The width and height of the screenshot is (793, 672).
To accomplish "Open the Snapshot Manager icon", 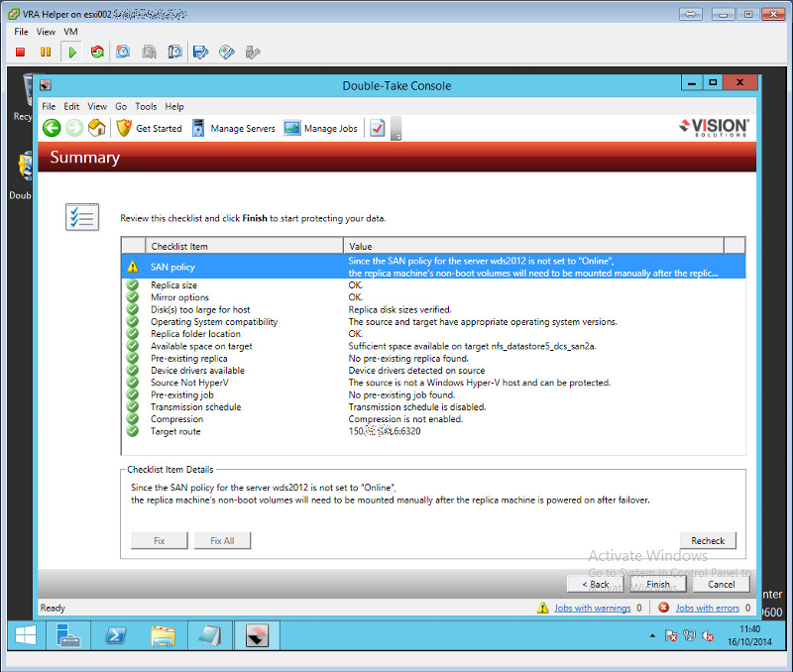I will click(x=174, y=53).
